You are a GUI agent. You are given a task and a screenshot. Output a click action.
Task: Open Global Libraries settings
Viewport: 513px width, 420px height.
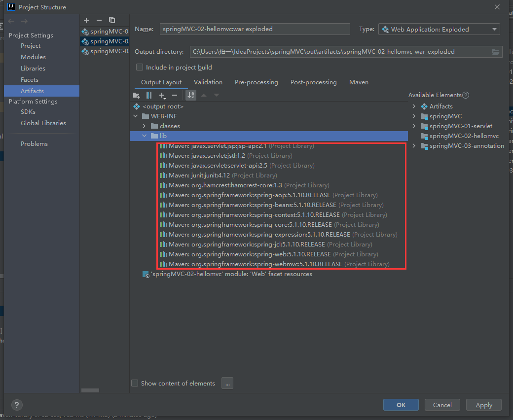click(43, 123)
